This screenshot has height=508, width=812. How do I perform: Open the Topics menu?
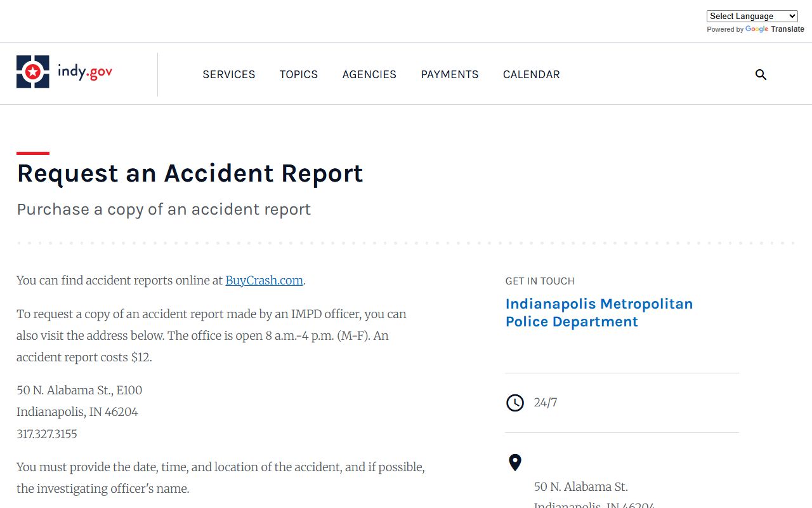[x=299, y=74]
